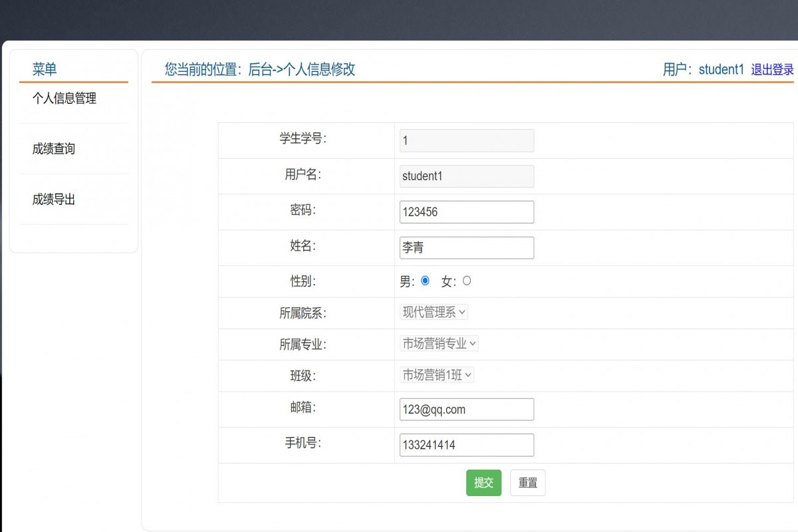Click the student1 username label

point(721,69)
